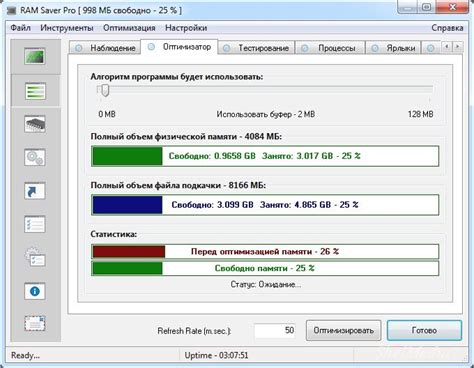This screenshot has height=368, width=474.
Task: Click the red before-optimization statistics bar
Action: 265,252
